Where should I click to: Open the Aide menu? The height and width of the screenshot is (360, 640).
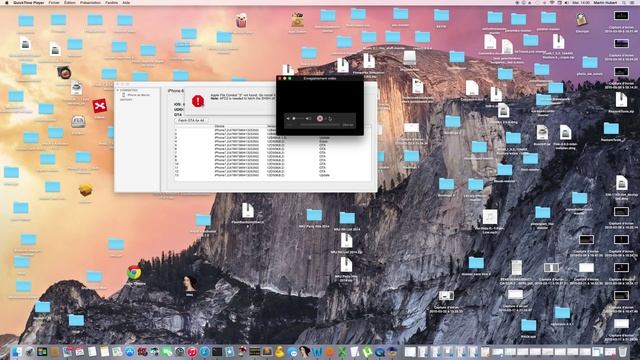click(x=127, y=2)
